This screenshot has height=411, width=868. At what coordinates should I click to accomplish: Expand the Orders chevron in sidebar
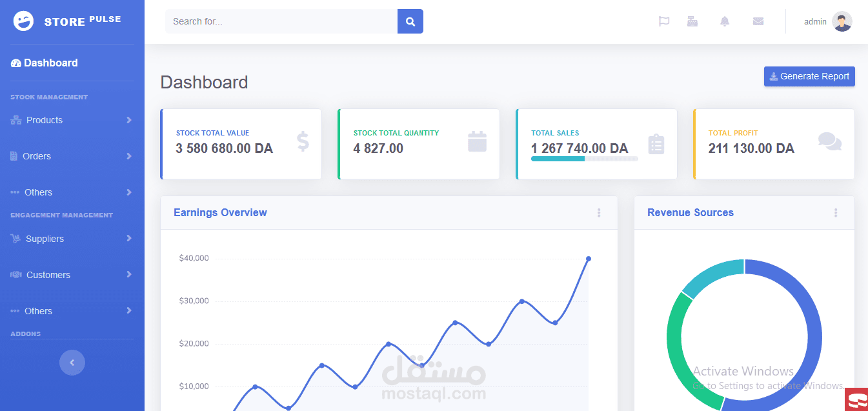pyautogui.click(x=129, y=156)
